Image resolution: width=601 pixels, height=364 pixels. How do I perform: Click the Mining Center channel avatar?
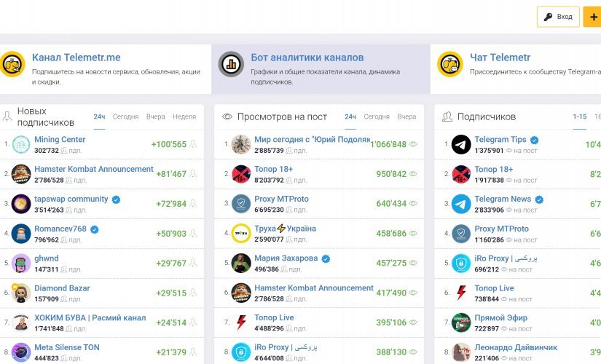click(x=21, y=144)
